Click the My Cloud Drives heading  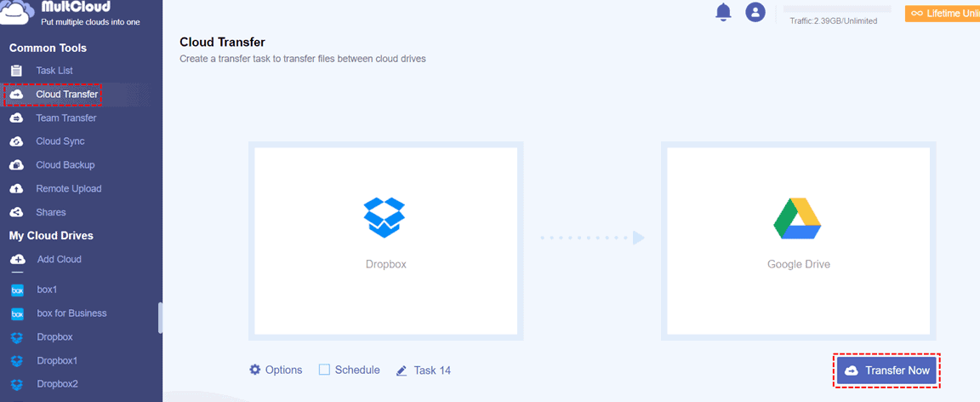click(51, 236)
